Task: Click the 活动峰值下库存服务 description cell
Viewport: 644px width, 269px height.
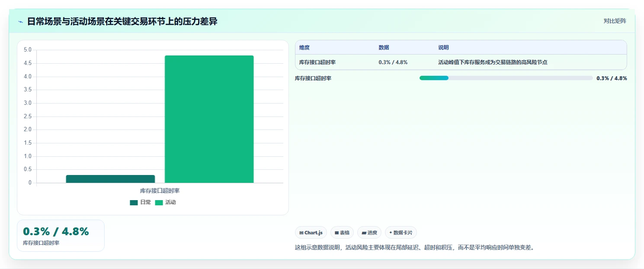Action: (493, 62)
